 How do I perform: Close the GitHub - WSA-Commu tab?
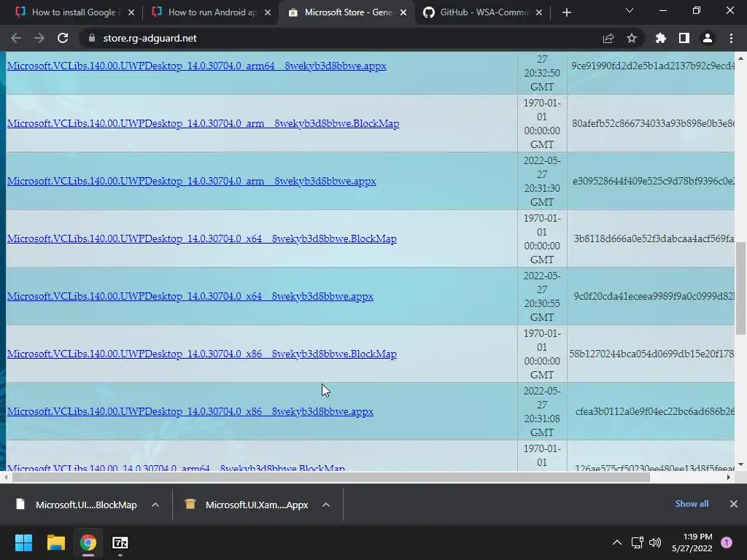[539, 12]
